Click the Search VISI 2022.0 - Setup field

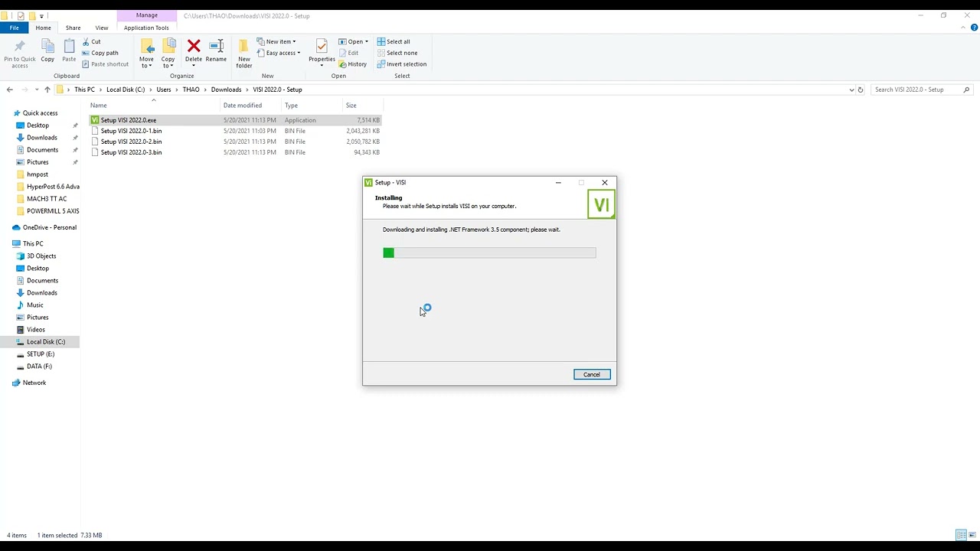[x=923, y=90]
